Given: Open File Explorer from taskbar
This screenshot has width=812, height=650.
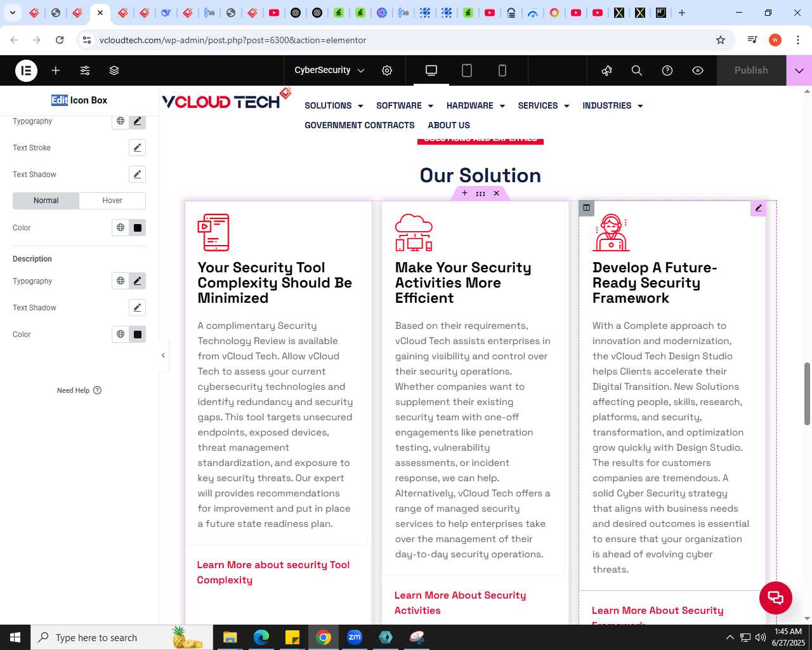Looking at the screenshot, I should (x=230, y=637).
